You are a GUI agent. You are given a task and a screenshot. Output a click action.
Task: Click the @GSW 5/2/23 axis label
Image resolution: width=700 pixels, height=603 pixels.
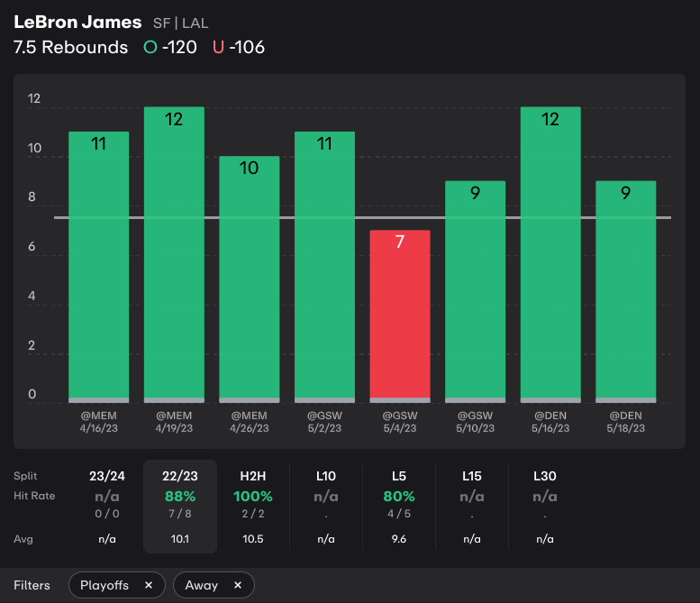tap(324, 422)
